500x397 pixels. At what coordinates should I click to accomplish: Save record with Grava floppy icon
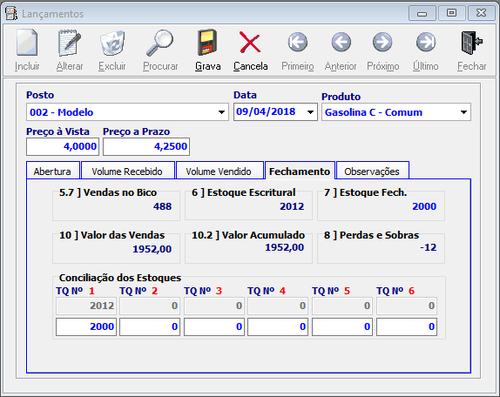(207, 43)
